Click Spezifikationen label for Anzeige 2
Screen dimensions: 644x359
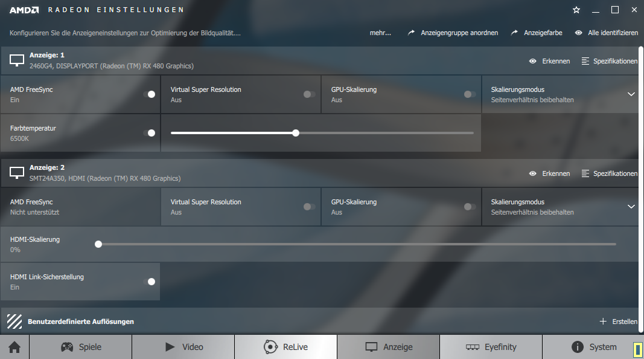tap(615, 173)
